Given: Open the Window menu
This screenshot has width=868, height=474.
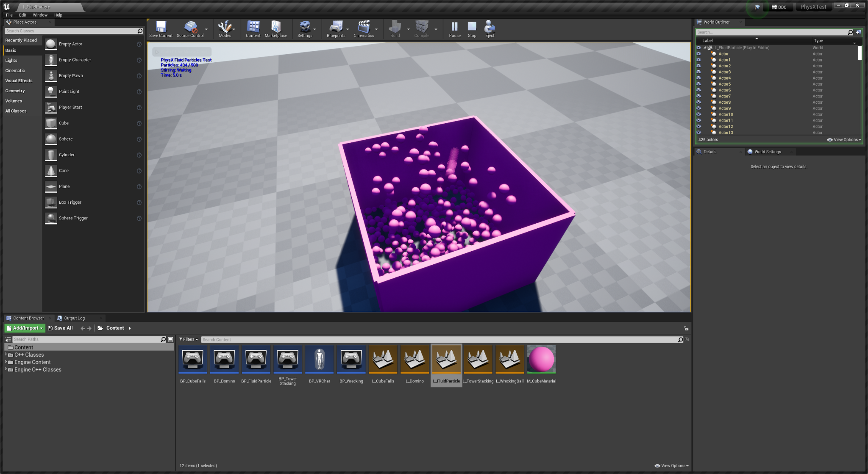Looking at the screenshot, I should tap(40, 15).
